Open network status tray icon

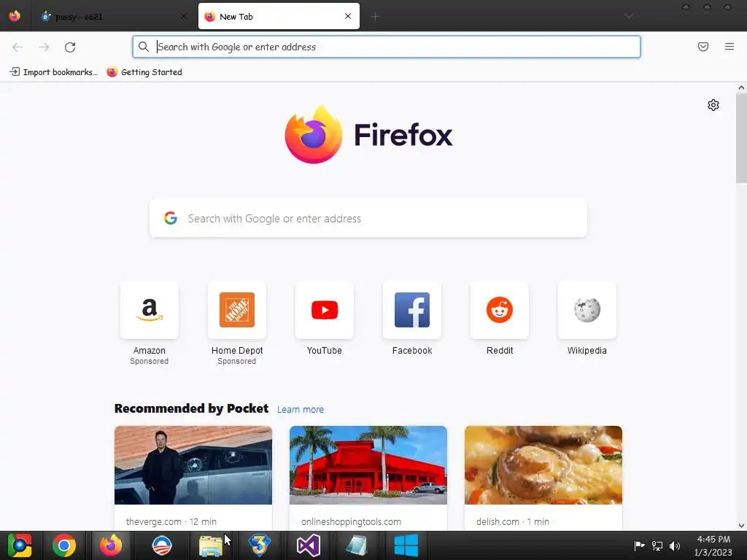point(657,545)
